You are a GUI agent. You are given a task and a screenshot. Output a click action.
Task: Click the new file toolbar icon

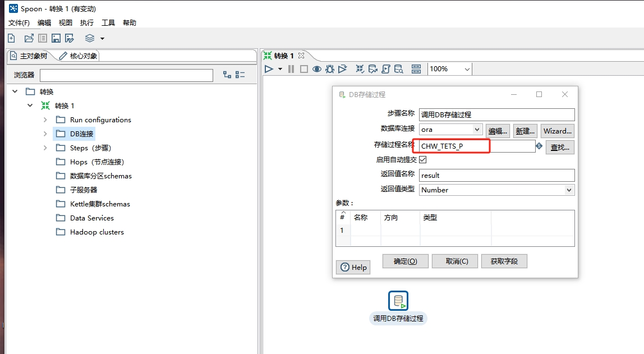11,38
